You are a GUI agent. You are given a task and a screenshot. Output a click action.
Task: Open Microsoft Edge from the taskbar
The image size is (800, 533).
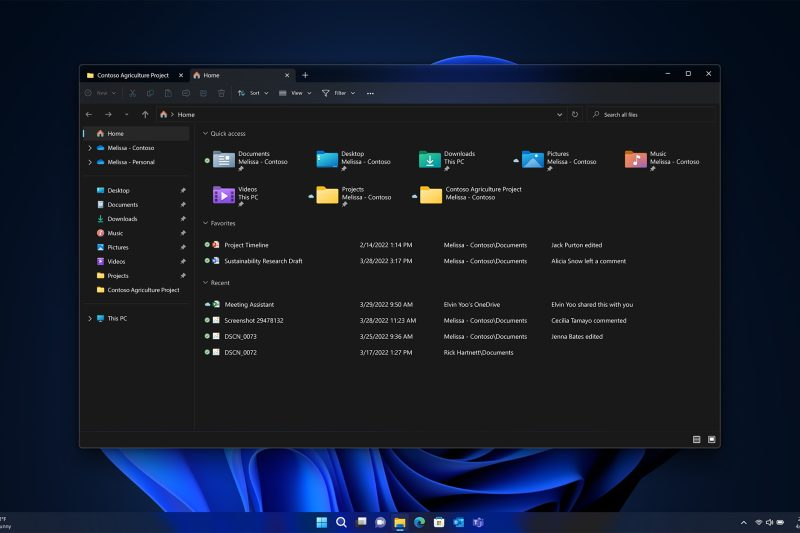(x=419, y=522)
